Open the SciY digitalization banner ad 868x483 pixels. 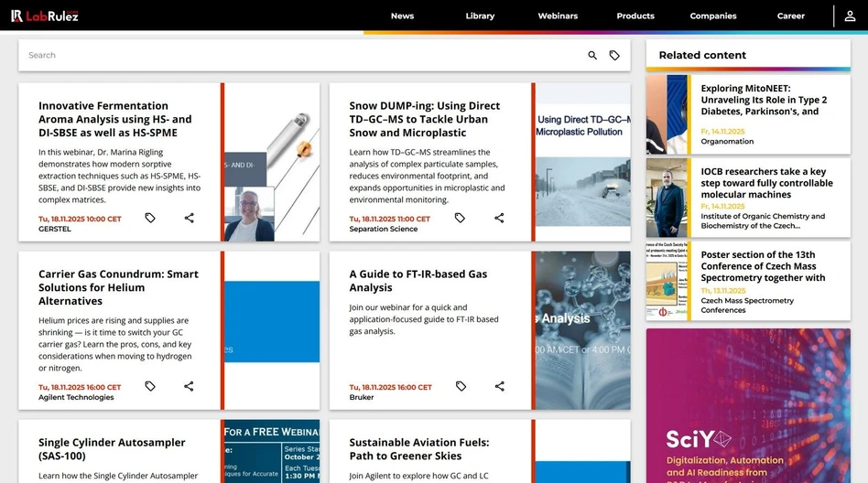[x=748, y=405]
